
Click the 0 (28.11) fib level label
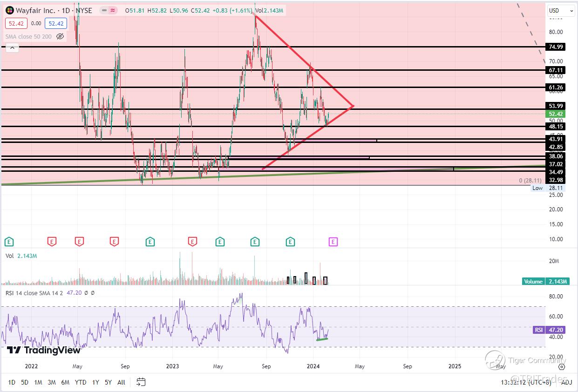click(x=530, y=180)
